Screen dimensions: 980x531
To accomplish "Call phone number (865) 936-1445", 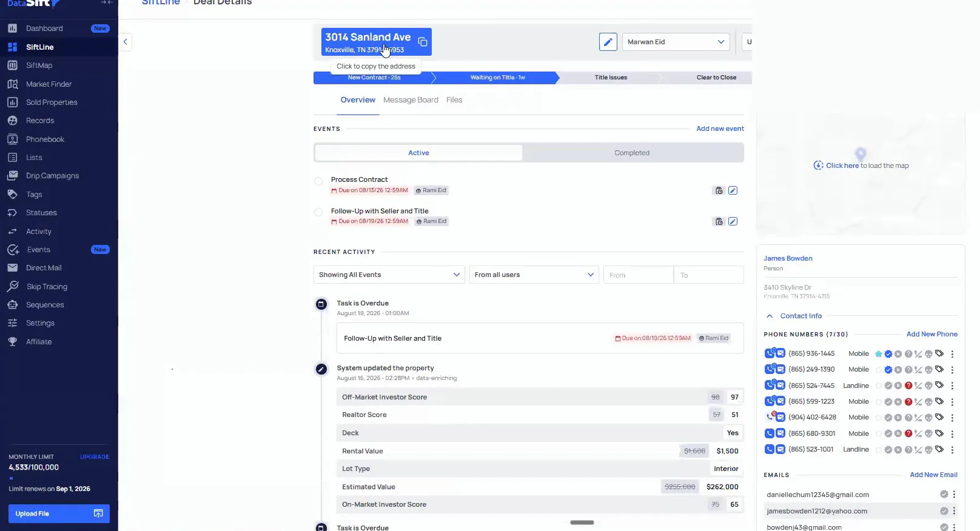I will click(769, 353).
